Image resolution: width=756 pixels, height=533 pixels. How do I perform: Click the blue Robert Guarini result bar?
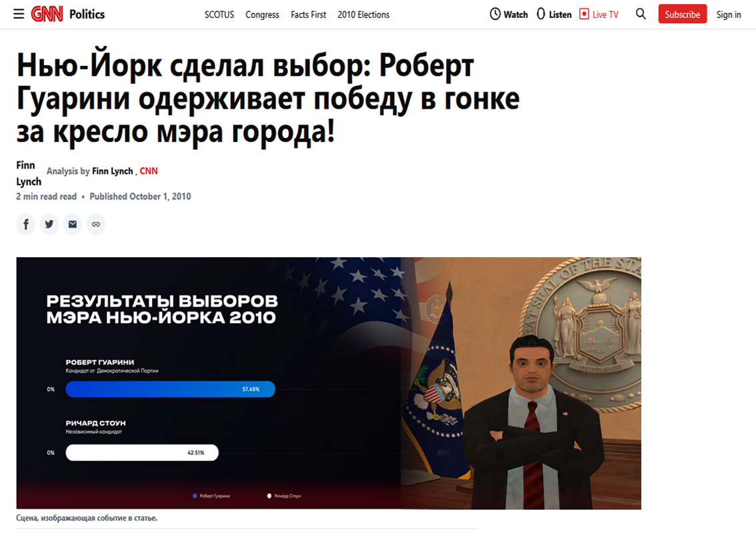click(170, 389)
